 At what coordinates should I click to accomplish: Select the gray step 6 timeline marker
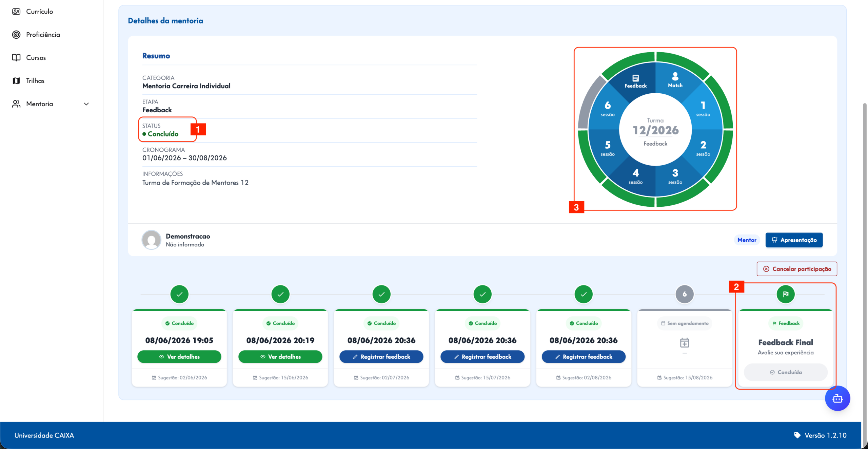click(x=685, y=294)
